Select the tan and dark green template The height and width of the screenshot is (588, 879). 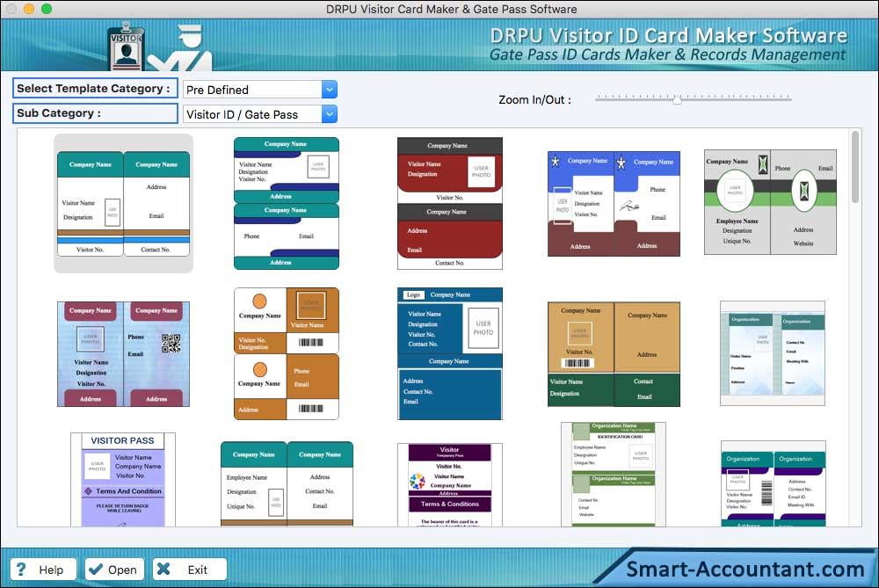[x=614, y=354]
